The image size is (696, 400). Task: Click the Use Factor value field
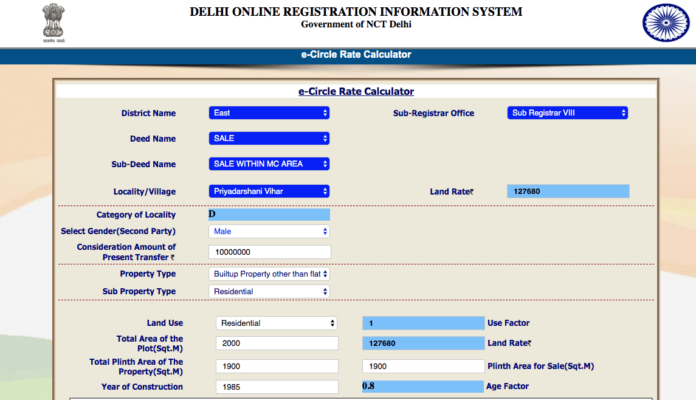[422, 323]
